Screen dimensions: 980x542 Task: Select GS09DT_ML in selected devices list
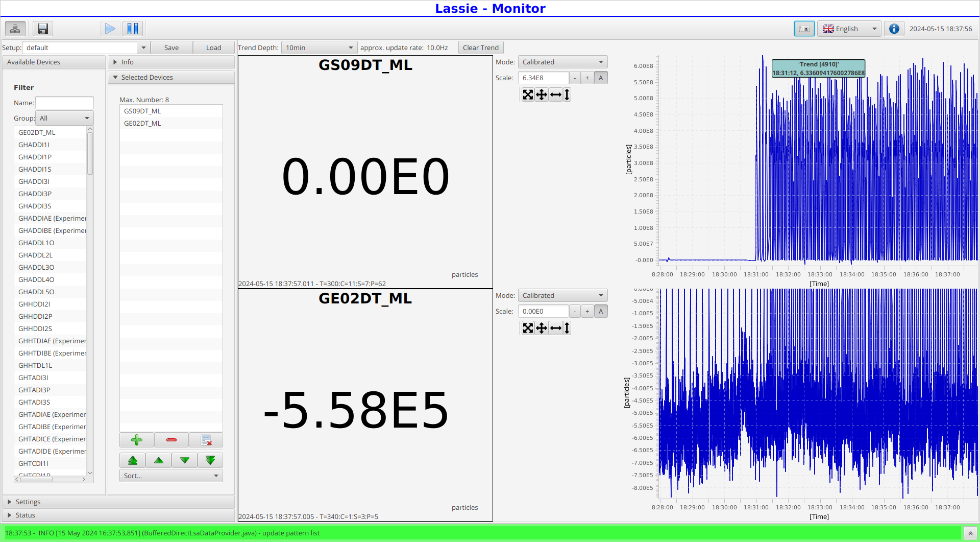click(x=171, y=111)
